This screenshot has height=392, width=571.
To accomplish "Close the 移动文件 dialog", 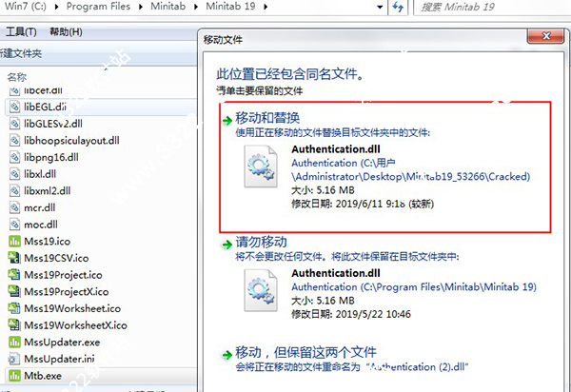I will coord(546,35).
